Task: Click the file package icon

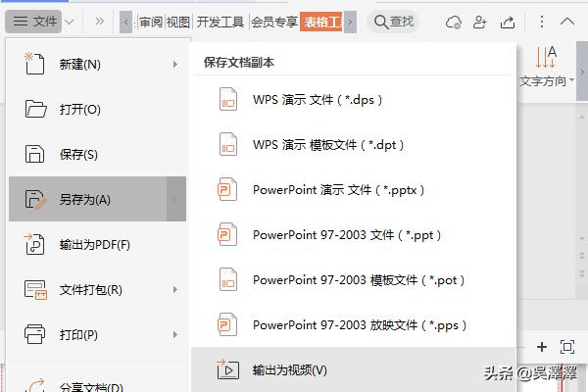Action: point(35,290)
